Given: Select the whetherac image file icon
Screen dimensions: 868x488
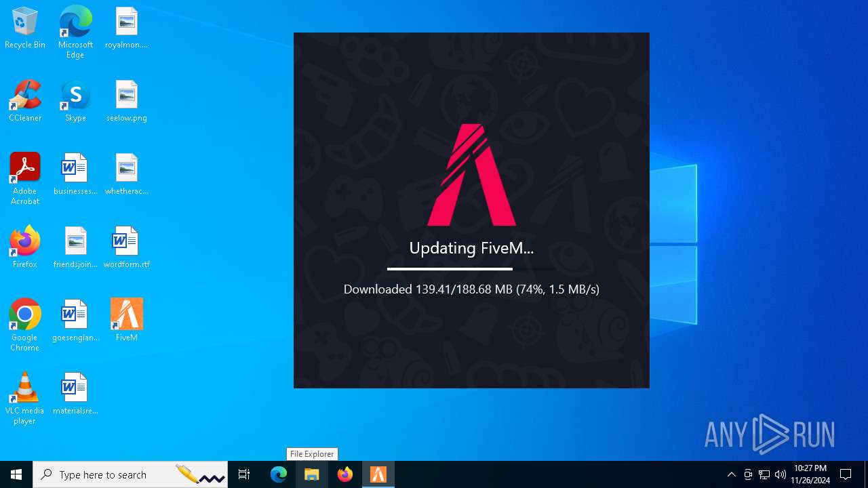Looking at the screenshot, I should [x=126, y=175].
